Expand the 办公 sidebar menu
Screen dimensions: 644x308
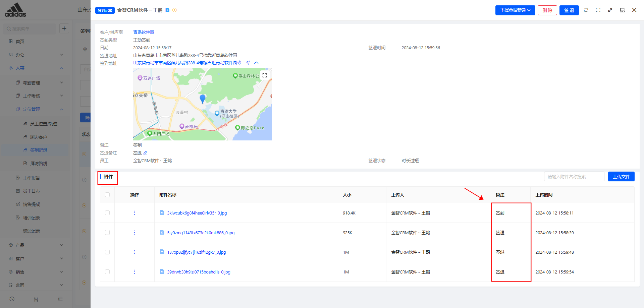[x=36, y=55]
